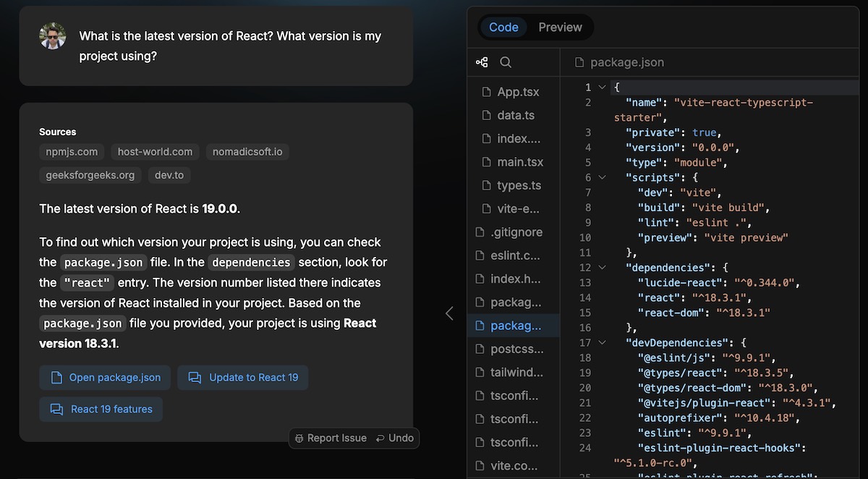Click the file icon beside postcss file
Image resolution: width=868 pixels, height=479 pixels.
pos(479,349)
